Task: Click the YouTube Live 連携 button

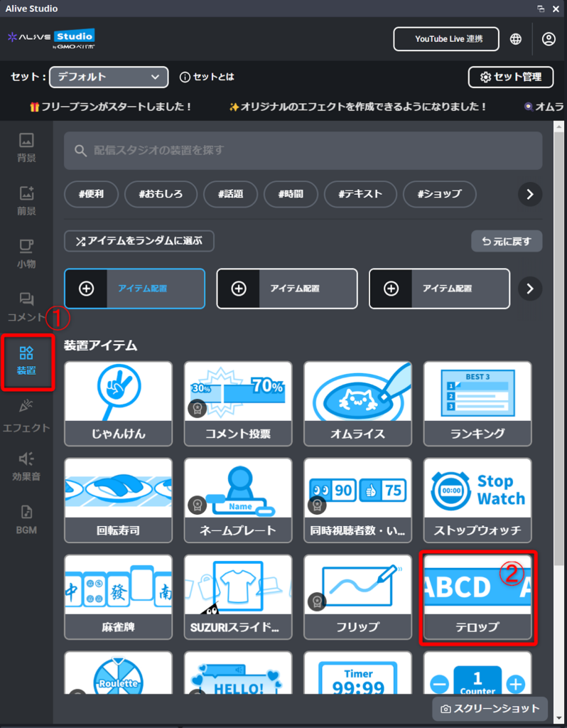Action: (446, 39)
